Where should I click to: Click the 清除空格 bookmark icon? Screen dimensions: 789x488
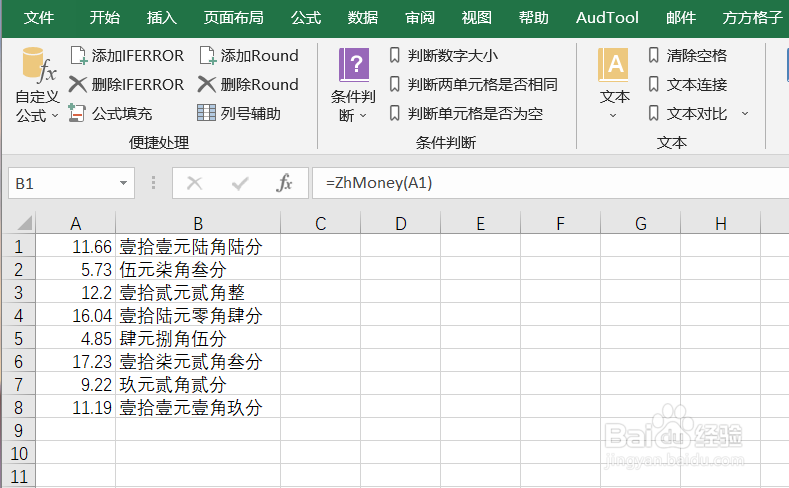click(x=654, y=55)
